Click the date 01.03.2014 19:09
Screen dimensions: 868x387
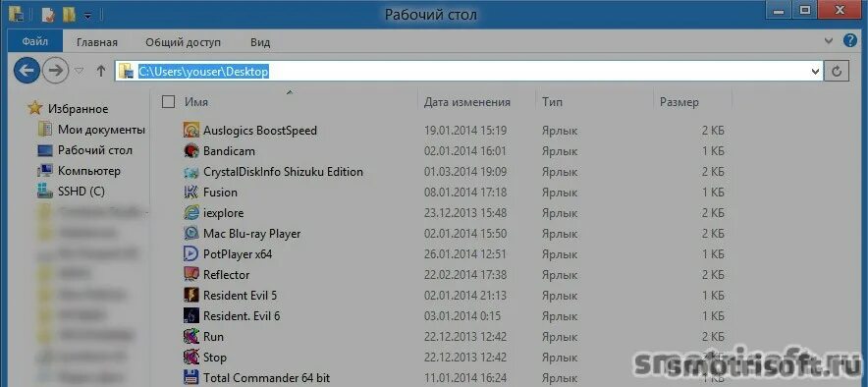(465, 172)
